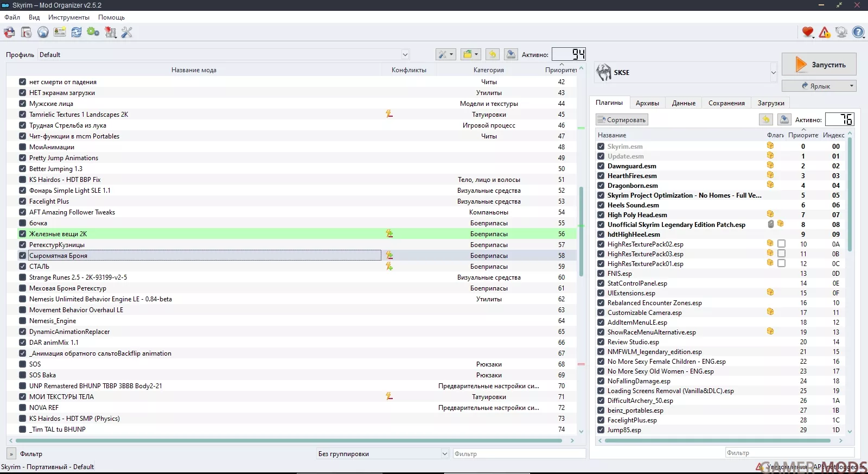Image resolution: width=868 pixels, height=474 pixels.
Task: Expand the Ярлык shortcut dropdown
Action: pos(851,86)
